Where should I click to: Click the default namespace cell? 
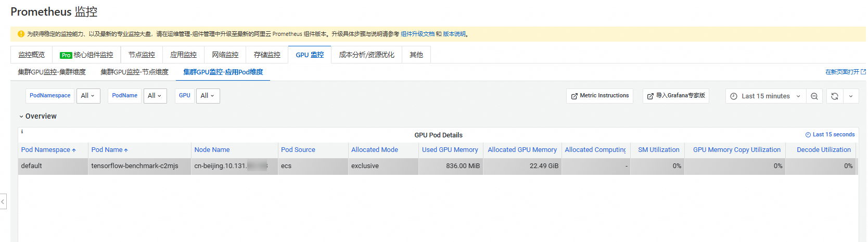point(53,167)
